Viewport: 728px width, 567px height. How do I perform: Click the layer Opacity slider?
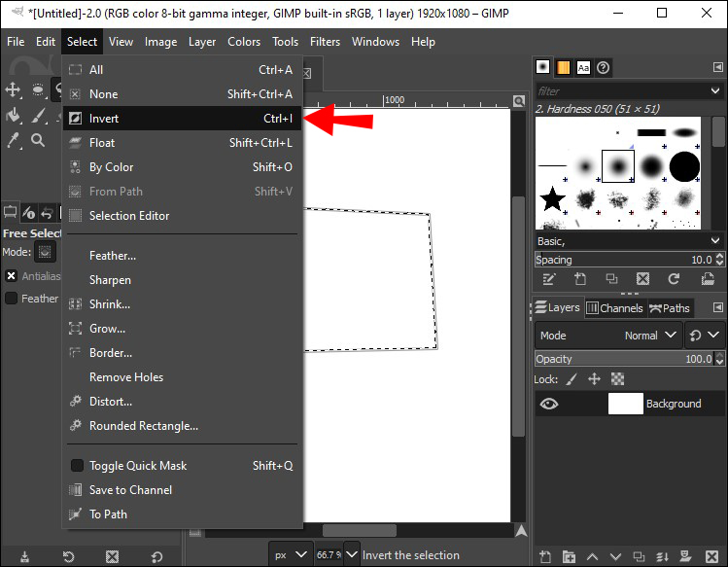pos(624,359)
